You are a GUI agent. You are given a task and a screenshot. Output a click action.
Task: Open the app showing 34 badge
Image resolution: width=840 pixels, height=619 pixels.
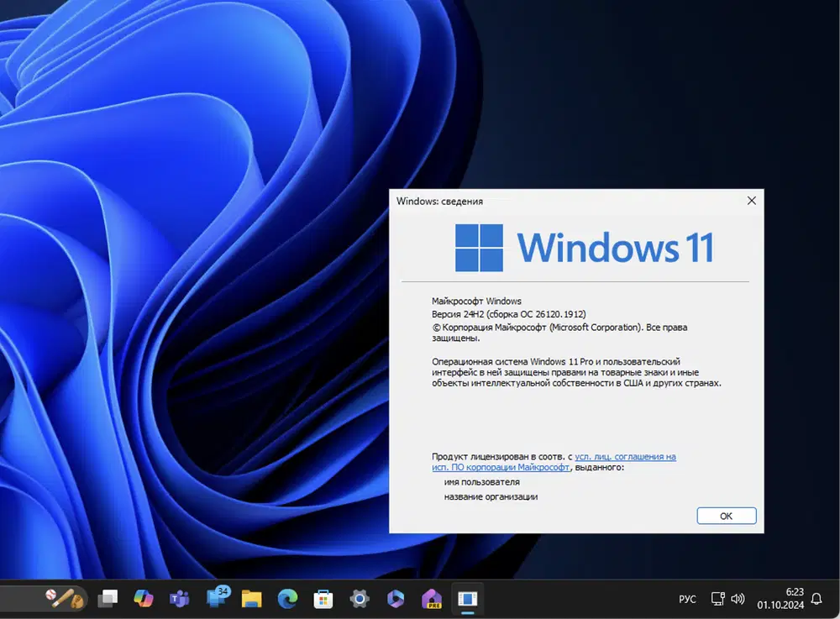(x=218, y=596)
